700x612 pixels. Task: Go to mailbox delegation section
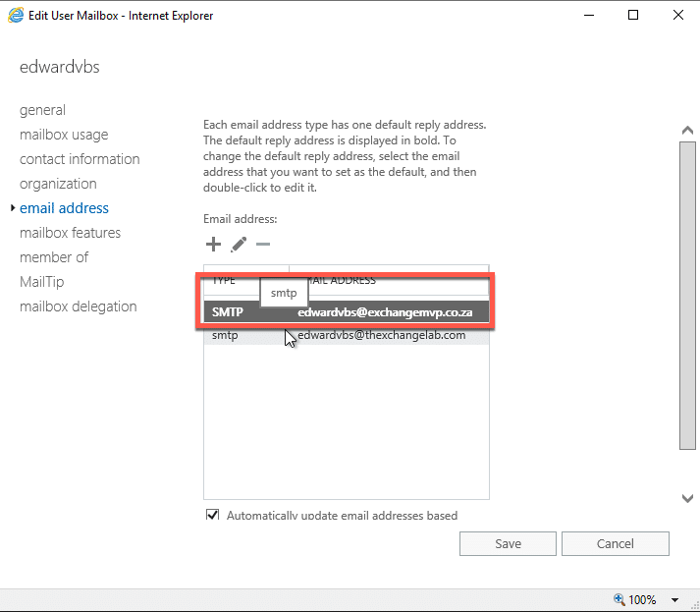click(x=79, y=306)
